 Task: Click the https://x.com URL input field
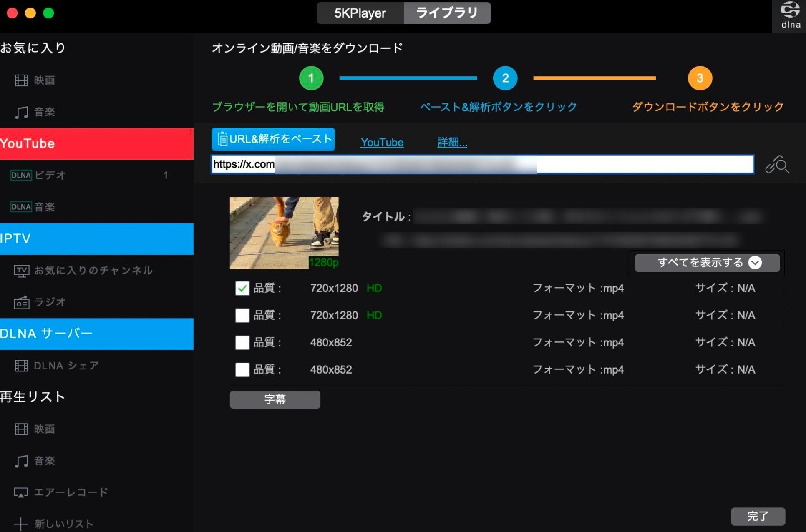(483, 164)
